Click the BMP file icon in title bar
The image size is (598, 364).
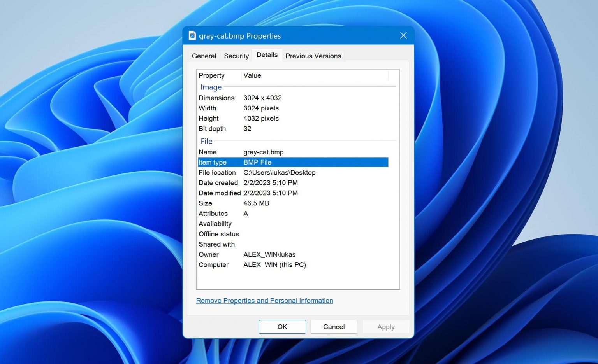[x=192, y=35]
